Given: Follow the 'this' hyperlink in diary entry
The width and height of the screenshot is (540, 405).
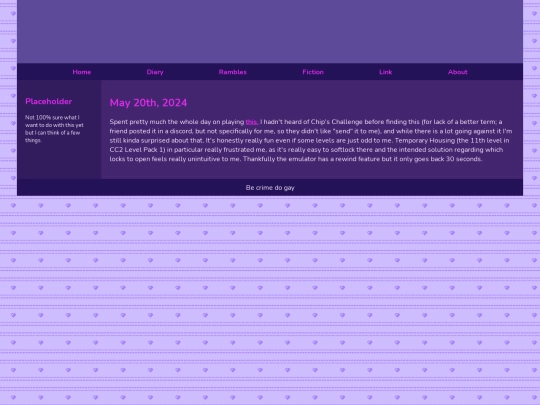Looking at the screenshot, I should point(252,122).
